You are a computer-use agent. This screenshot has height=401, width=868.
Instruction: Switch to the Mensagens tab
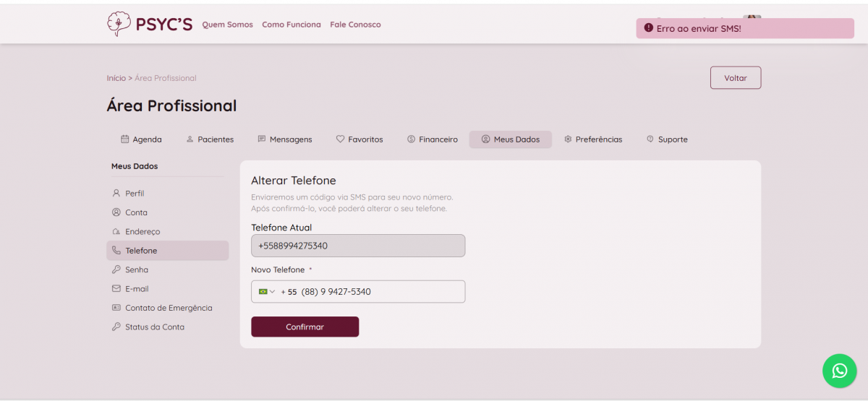[285, 139]
